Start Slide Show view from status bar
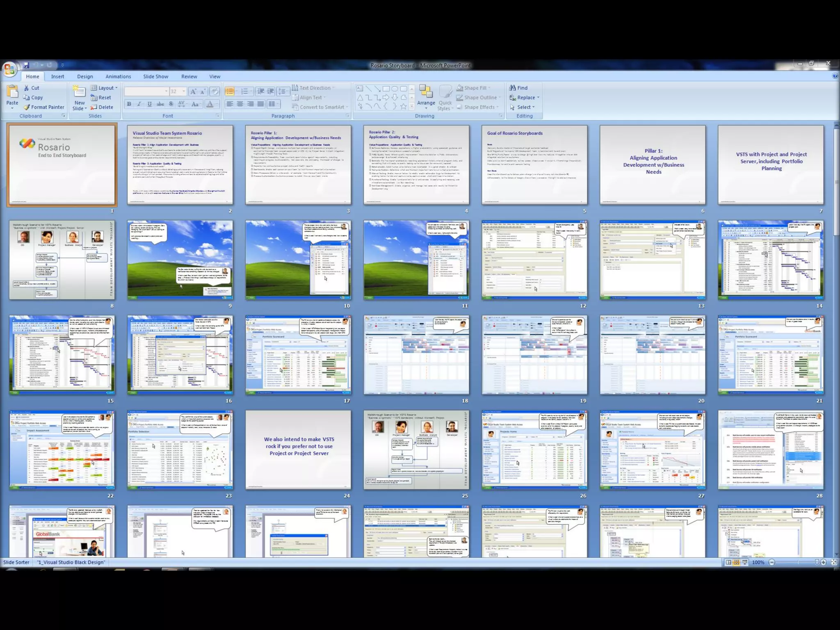The image size is (840, 630). click(744, 562)
